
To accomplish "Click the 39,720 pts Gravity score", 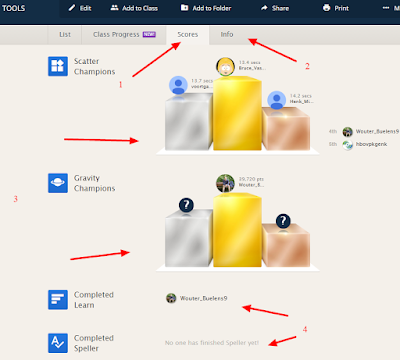I will (x=251, y=179).
